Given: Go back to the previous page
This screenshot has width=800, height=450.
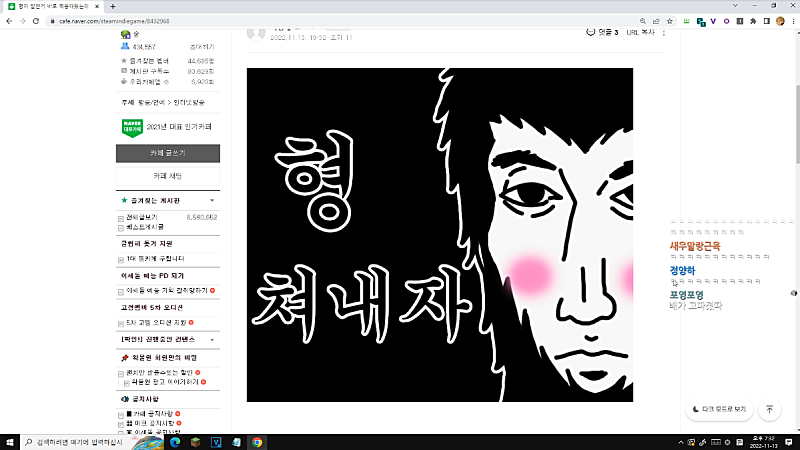Looking at the screenshot, I should click(9, 21).
